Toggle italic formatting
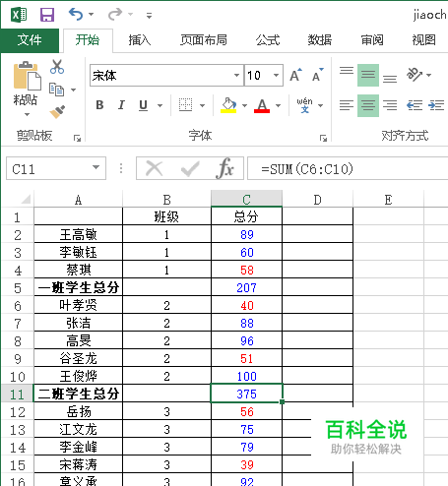The width and height of the screenshot is (448, 486). [x=121, y=105]
